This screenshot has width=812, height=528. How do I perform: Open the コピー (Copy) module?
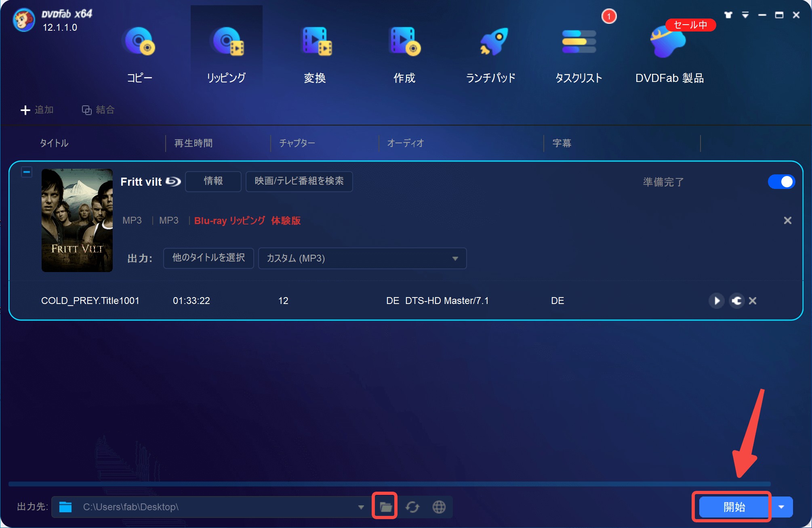click(x=139, y=54)
